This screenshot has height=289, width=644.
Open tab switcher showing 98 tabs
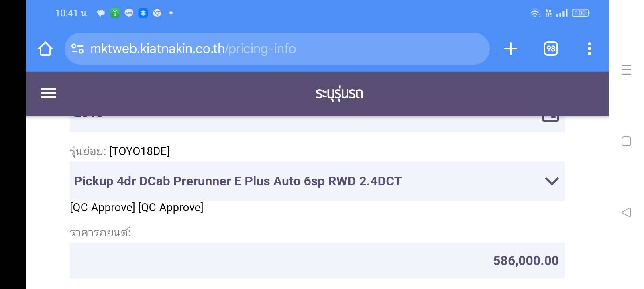550,49
